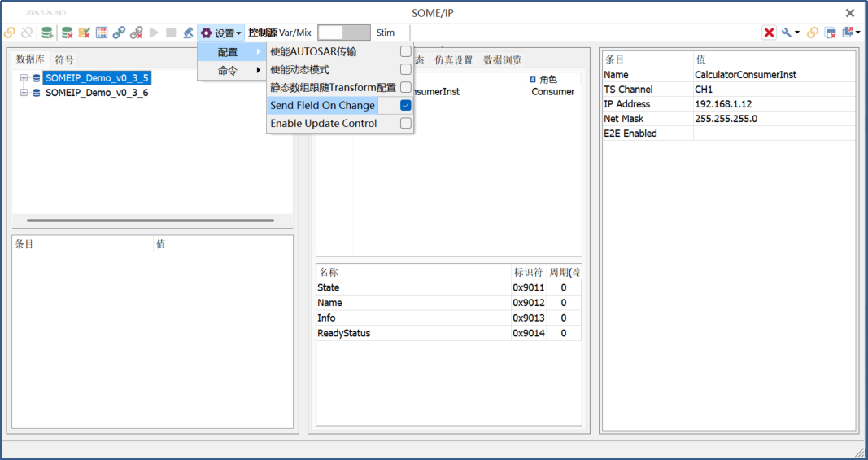Click the orange connect link icon at toolbar start
This screenshot has width=868, height=460.
[10, 33]
